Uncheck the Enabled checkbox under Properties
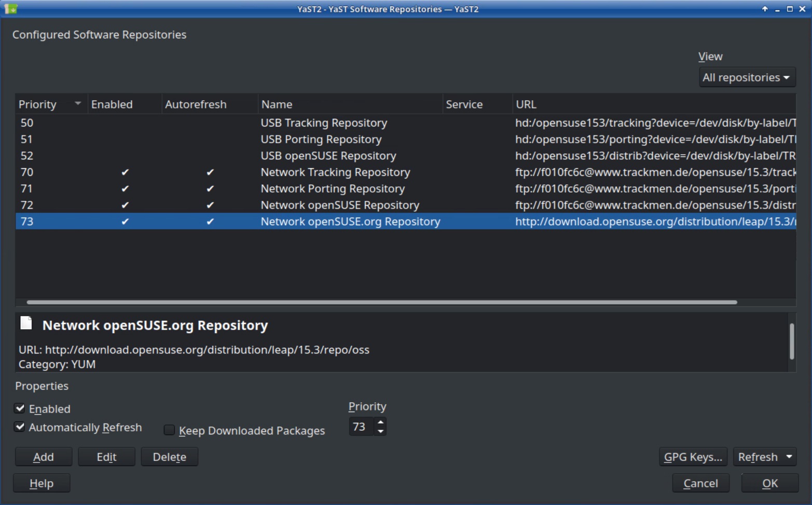This screenshot has width=812, height=505. 20,408
